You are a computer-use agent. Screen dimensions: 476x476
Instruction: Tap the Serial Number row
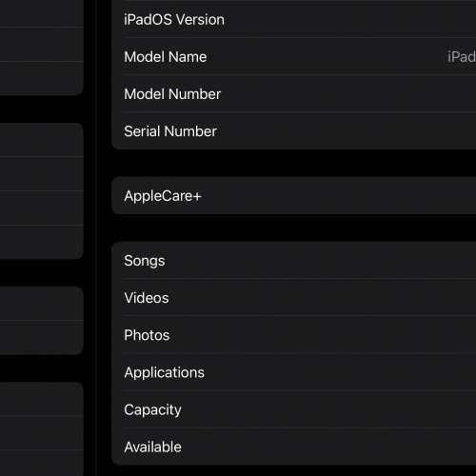(x=294, y=131)
